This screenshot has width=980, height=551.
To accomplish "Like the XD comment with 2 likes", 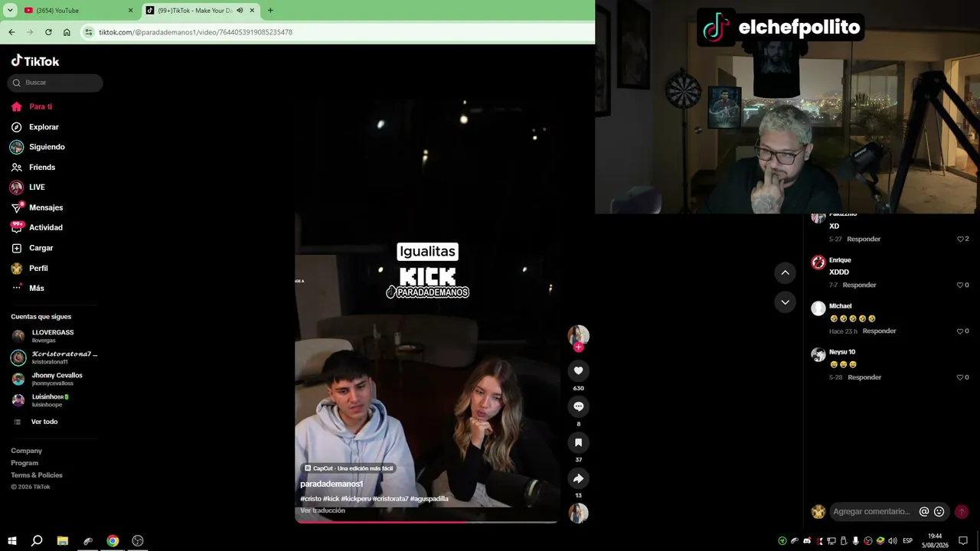I will click(x=960, y=240).
